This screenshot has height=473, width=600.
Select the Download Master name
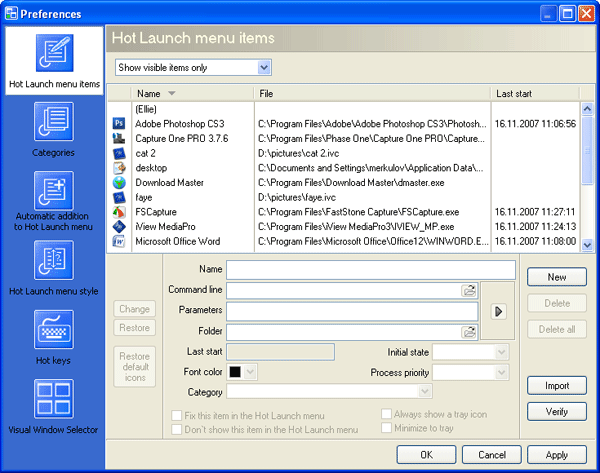(170, 183)
